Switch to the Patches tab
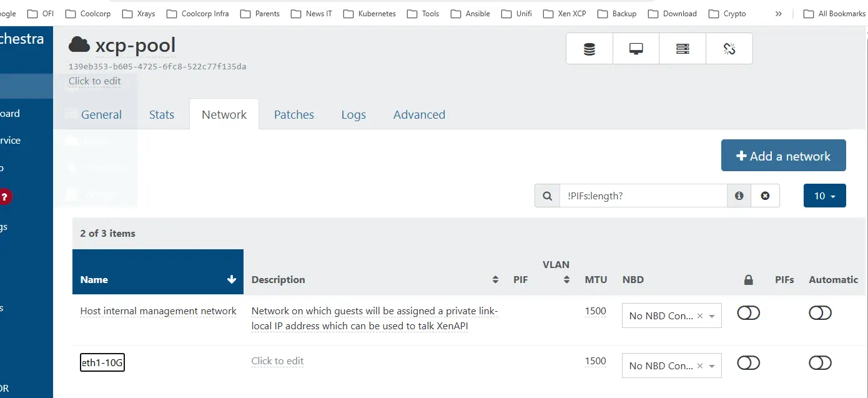The image size is (868, 398). 293,115
